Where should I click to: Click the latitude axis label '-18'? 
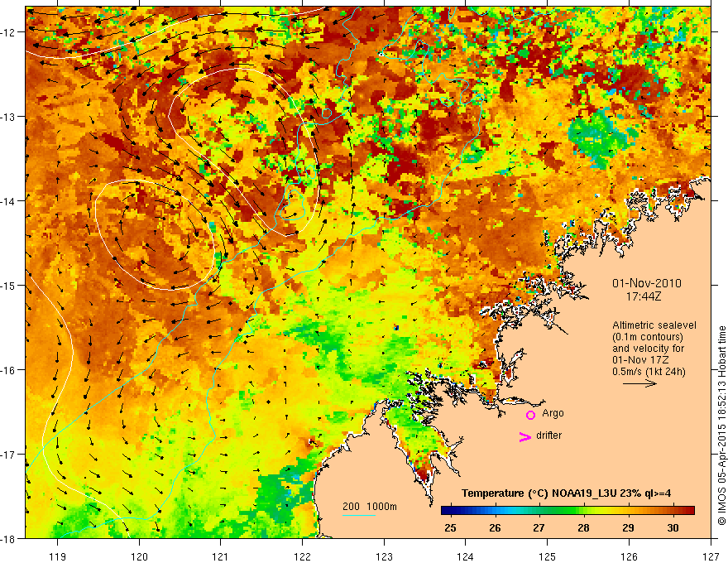pyautogui.click(x=8, y=539)
